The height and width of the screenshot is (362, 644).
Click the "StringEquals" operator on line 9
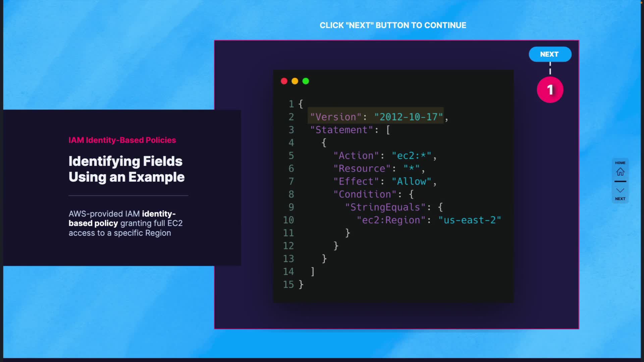click(x=385, y=207)
